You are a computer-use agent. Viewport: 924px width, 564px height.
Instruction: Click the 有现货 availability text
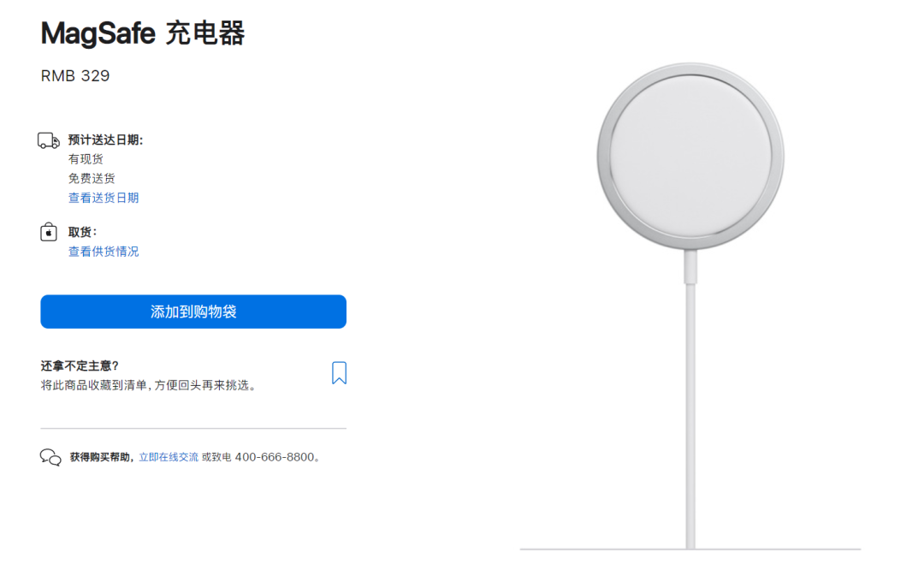point(86,159)
